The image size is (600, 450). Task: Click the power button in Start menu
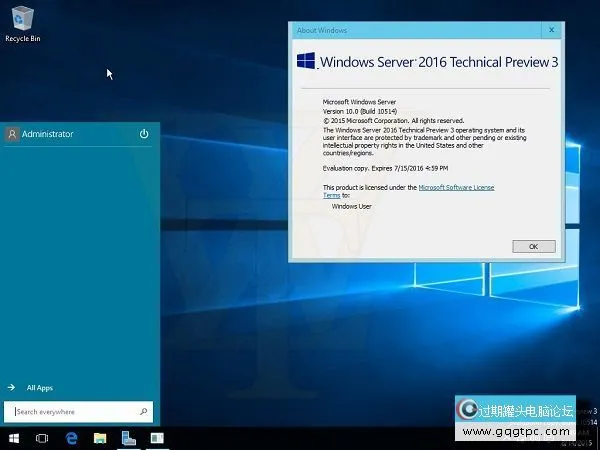pos(144,134)
